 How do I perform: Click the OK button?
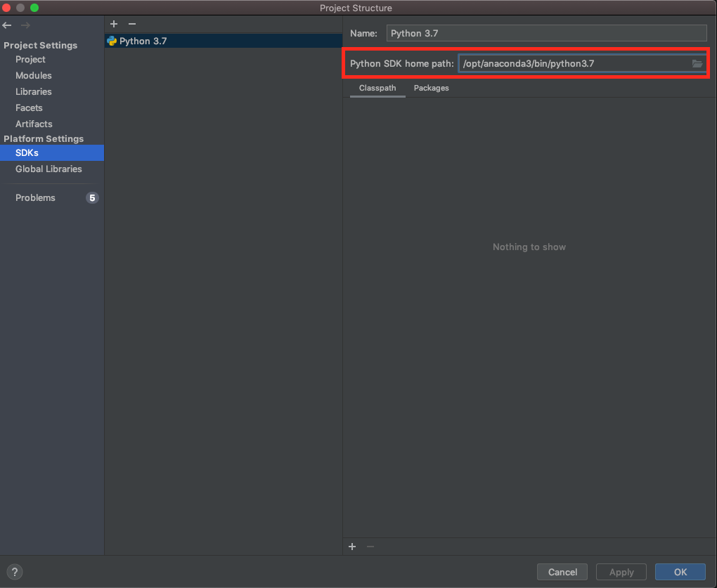[680, 572]
